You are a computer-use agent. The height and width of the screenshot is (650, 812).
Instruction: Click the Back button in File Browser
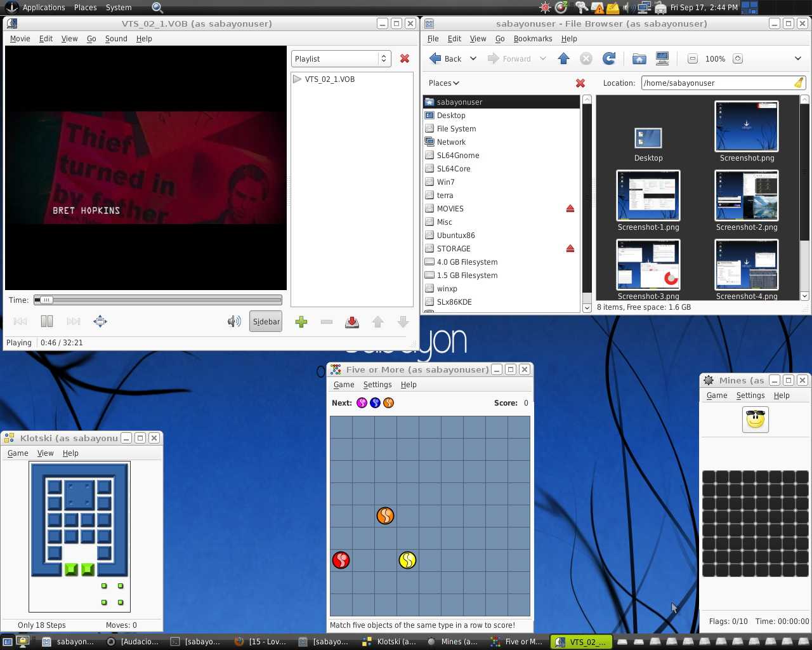[x=446, y=58]
